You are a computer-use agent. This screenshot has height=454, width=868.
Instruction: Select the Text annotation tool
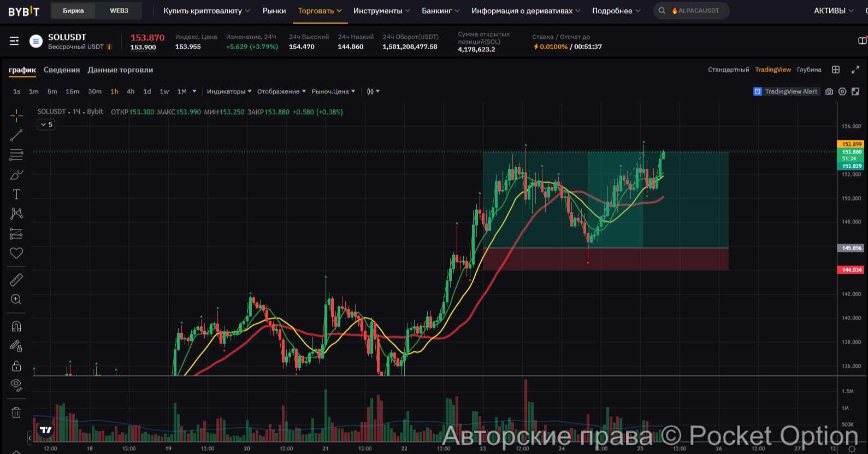(x=16, y=194)
